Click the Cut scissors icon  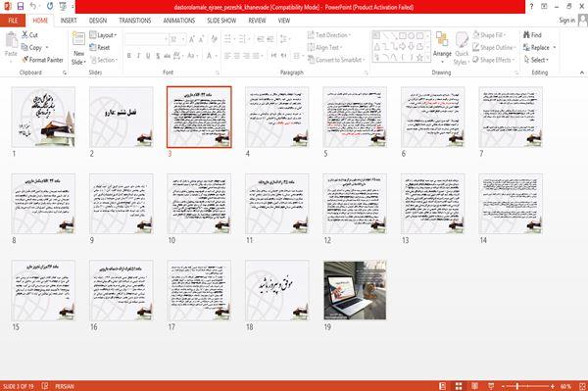click(24, 35)
